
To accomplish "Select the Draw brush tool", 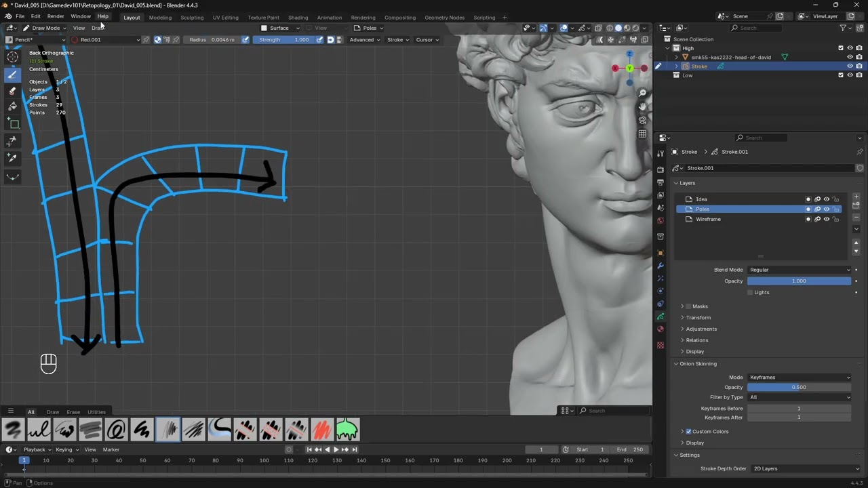I will [12, 75].
